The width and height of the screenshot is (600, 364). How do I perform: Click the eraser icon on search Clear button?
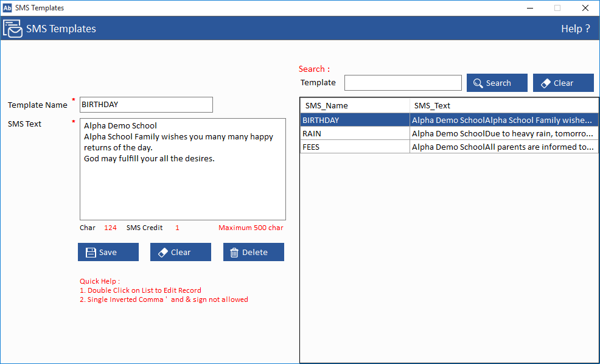[546, 83]
